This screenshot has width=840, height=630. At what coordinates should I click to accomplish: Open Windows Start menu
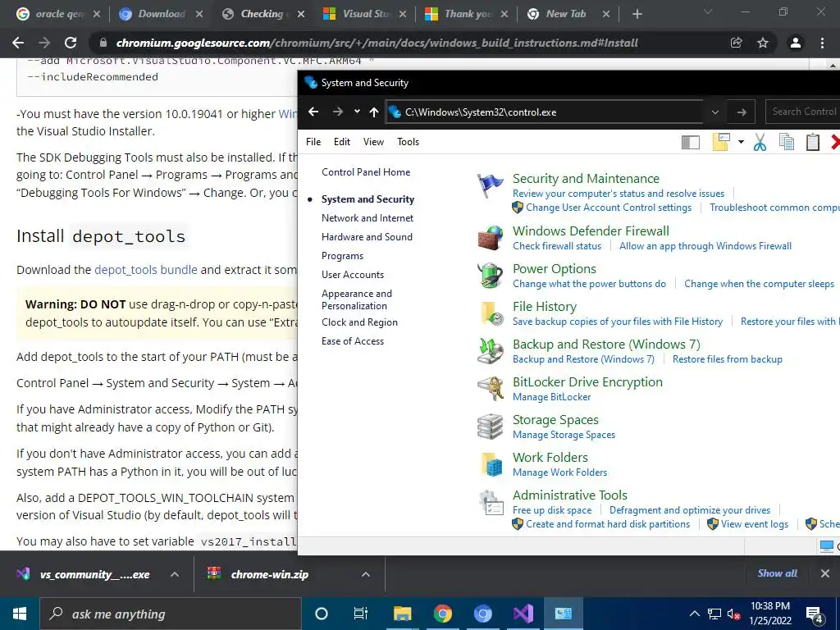tap(20, 614)
